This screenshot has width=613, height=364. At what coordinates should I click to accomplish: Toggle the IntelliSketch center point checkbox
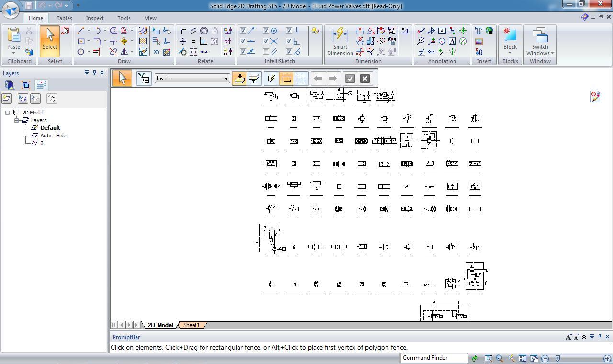coord(266,31)
